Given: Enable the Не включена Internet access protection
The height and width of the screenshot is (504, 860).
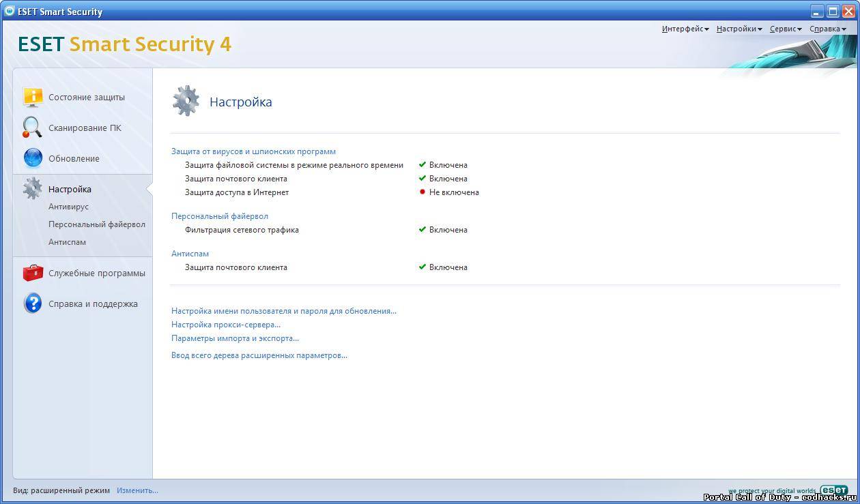Looking at the screenshot, I should point(454,192).
